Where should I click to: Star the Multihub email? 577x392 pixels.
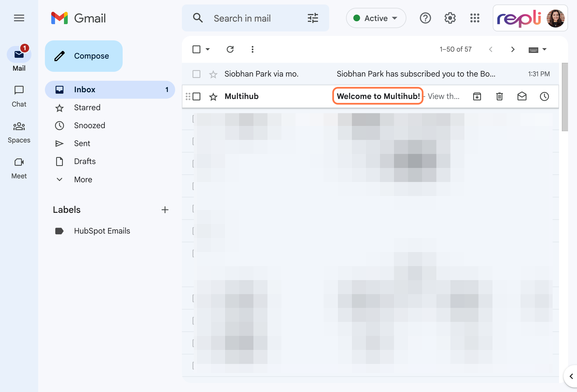click(213, 97)
